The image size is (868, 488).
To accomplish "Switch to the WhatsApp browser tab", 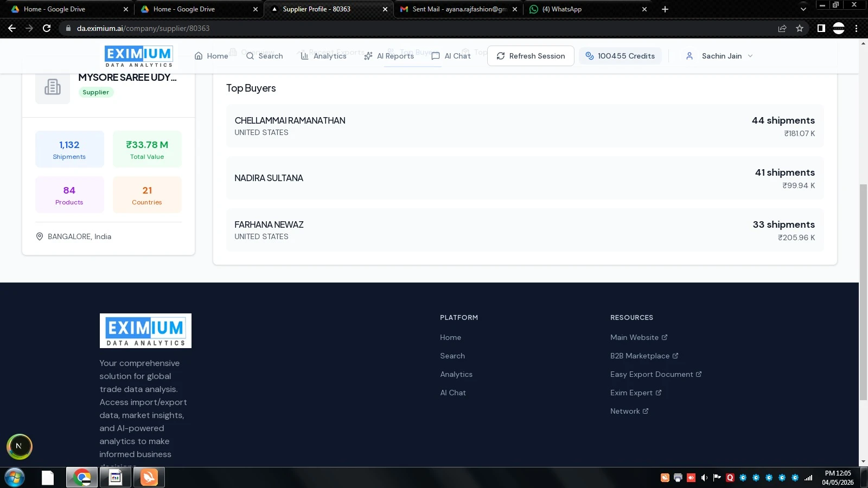I will point(588,9).
